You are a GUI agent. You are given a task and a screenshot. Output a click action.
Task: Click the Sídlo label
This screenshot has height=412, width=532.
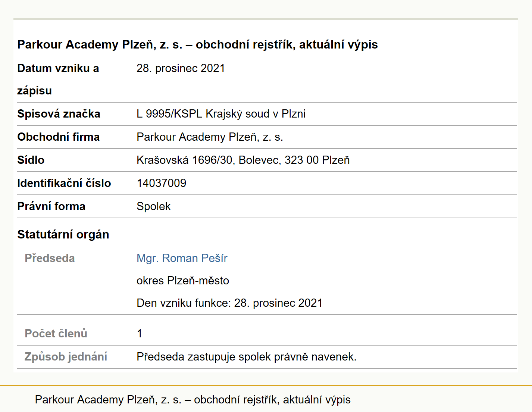pos(31,160)
